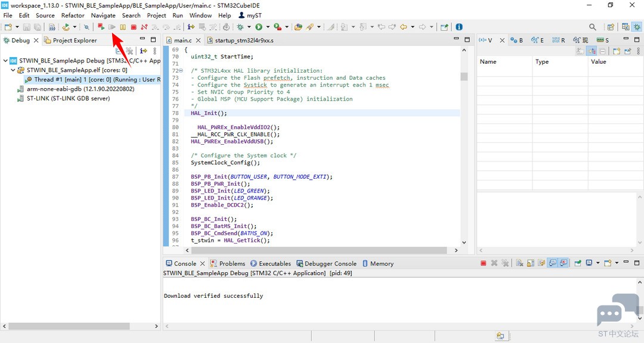Open the Navigate menu

pyautogui.click(x=103, y=15)
